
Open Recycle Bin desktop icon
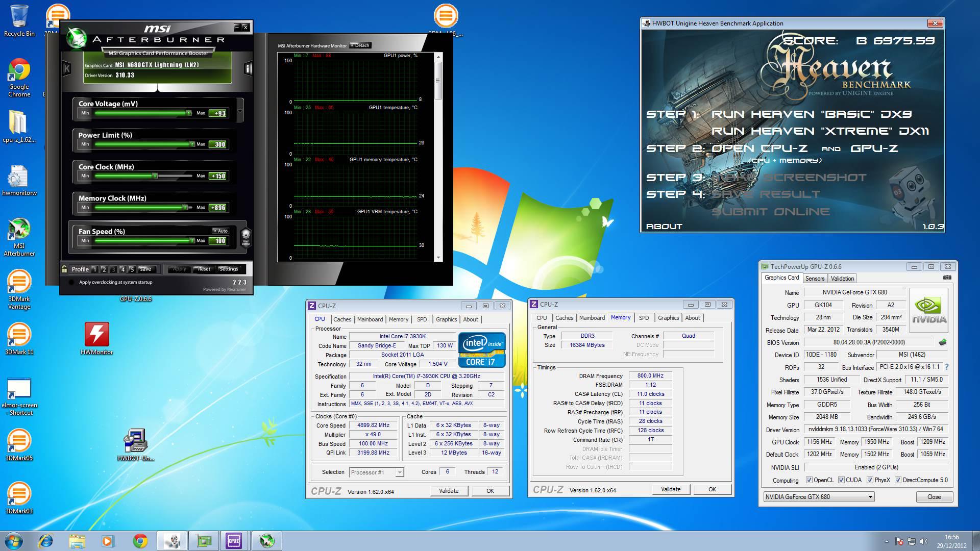pos(19,20)
